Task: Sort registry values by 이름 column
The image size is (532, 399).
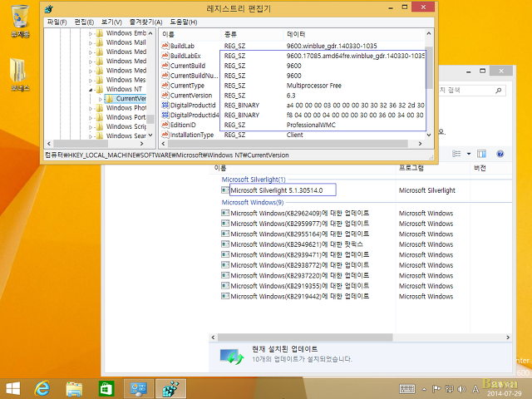Action: tap(190, 34)
